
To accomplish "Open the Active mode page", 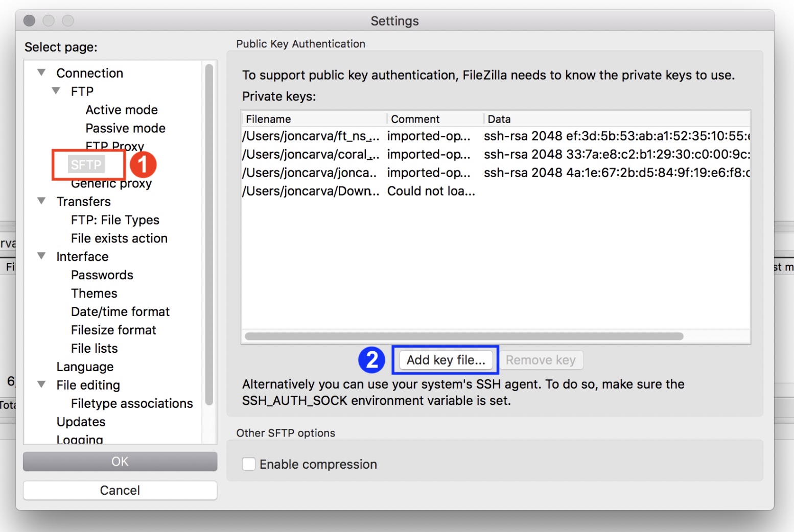I will coord(122,110).
